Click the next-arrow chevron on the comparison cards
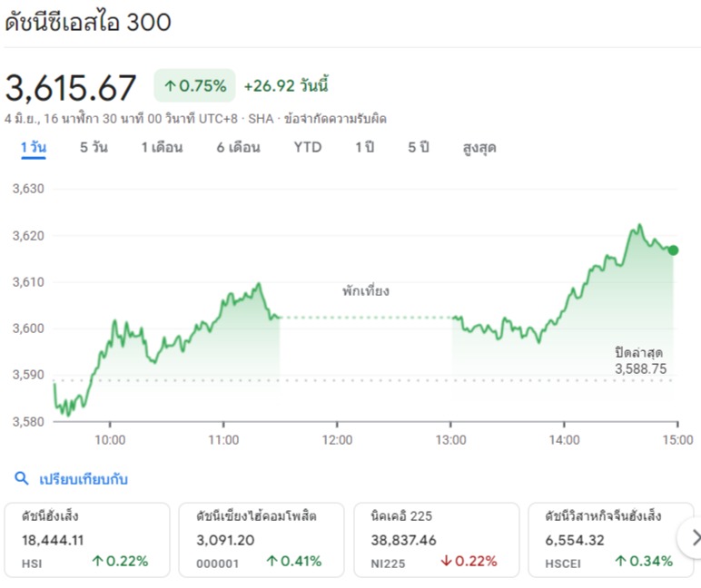Screen dimensions: 701x588 pyautogui.click(x=695, y=538)
